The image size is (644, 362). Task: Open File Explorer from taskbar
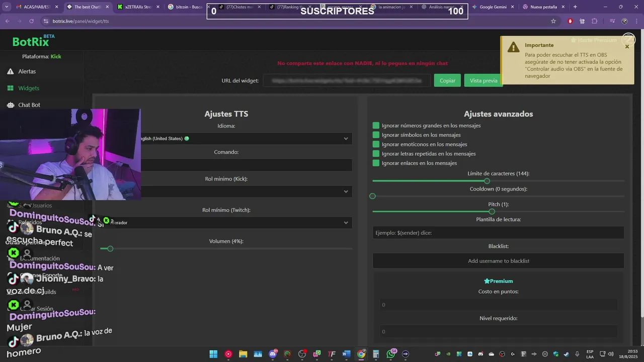243,354
